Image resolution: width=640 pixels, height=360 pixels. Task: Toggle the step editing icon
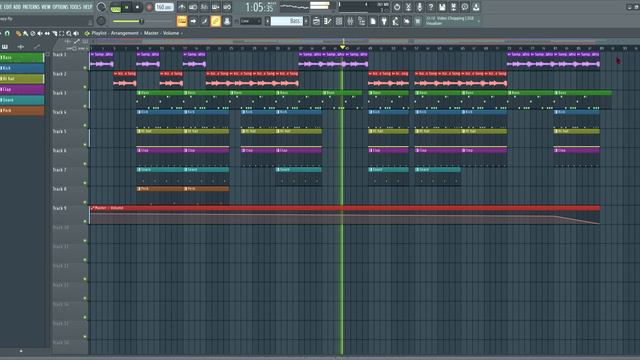click(x=204, y=21)
